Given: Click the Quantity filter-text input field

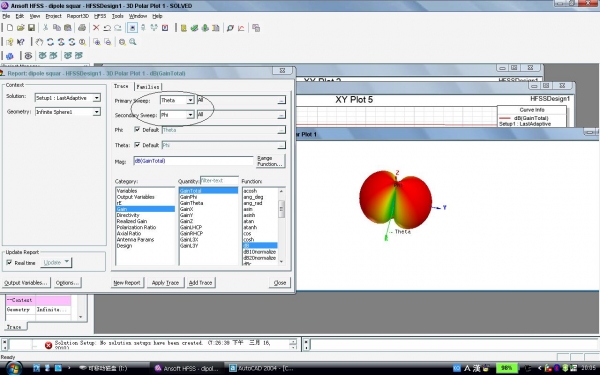Looking at the screenshot, I should (219, 181).
